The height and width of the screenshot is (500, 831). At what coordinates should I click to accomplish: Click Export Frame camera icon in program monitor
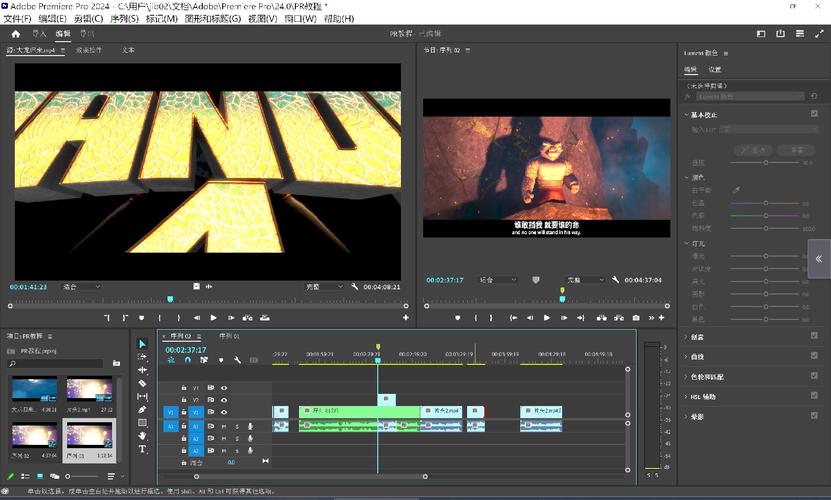(636, 318)
